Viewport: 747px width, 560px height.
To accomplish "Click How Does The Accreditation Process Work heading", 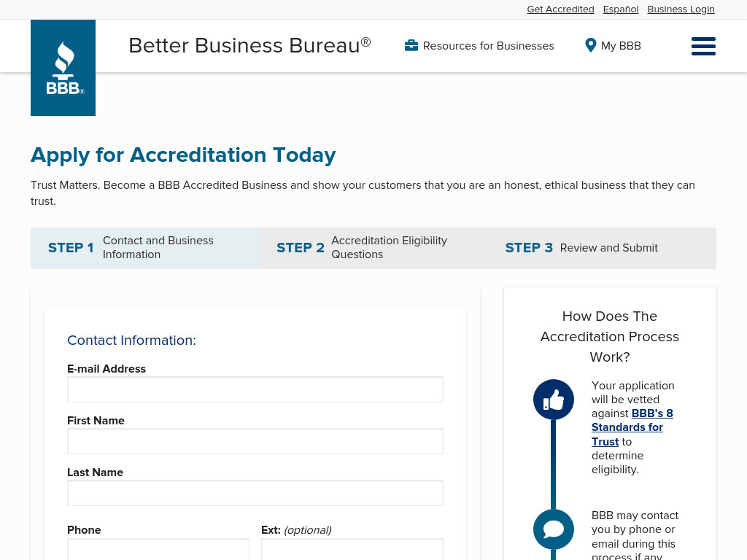I will click(609, 337).
